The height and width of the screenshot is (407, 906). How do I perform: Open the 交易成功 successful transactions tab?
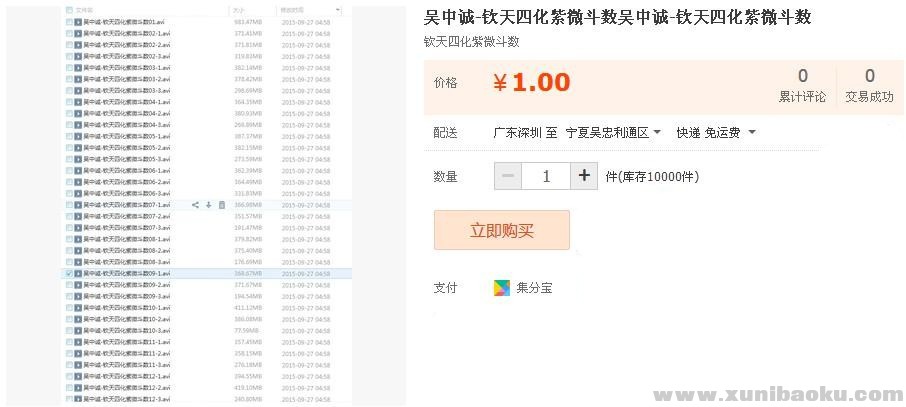(869, 86)
